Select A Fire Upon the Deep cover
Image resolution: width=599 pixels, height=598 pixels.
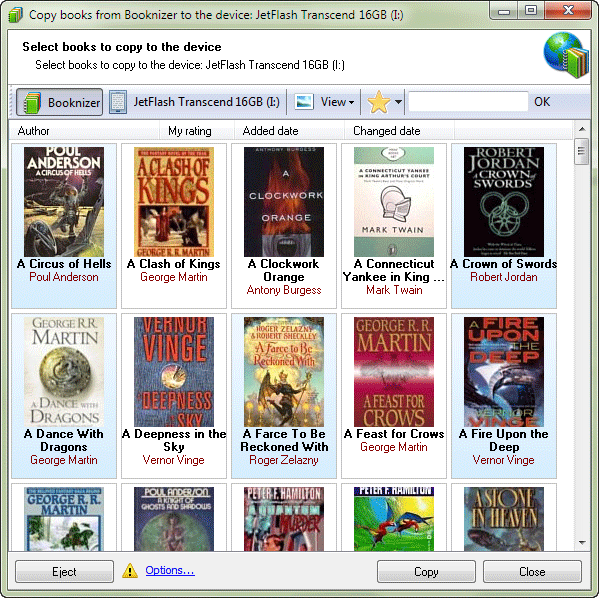[x=504, y=372]
